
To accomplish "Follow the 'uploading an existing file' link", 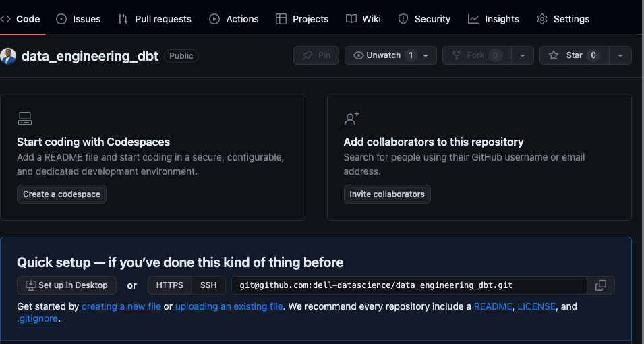I will click(x=229, y=306).
